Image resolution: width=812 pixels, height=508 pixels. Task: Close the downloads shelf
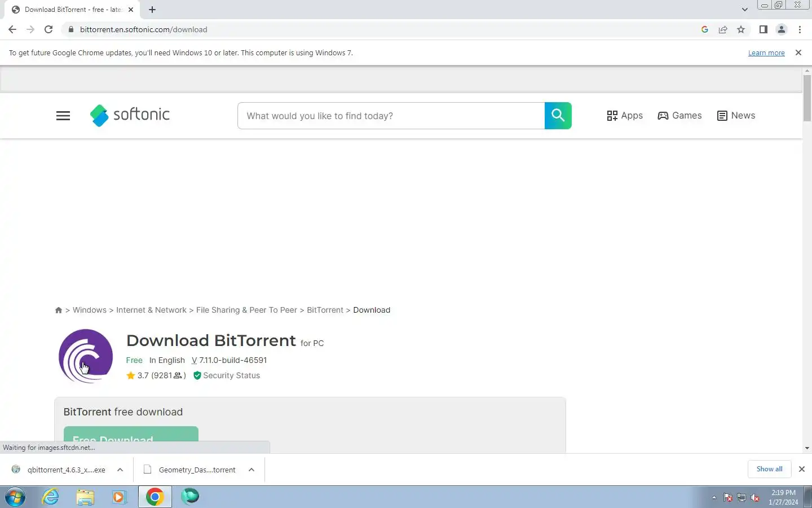[x=802, y=469]
